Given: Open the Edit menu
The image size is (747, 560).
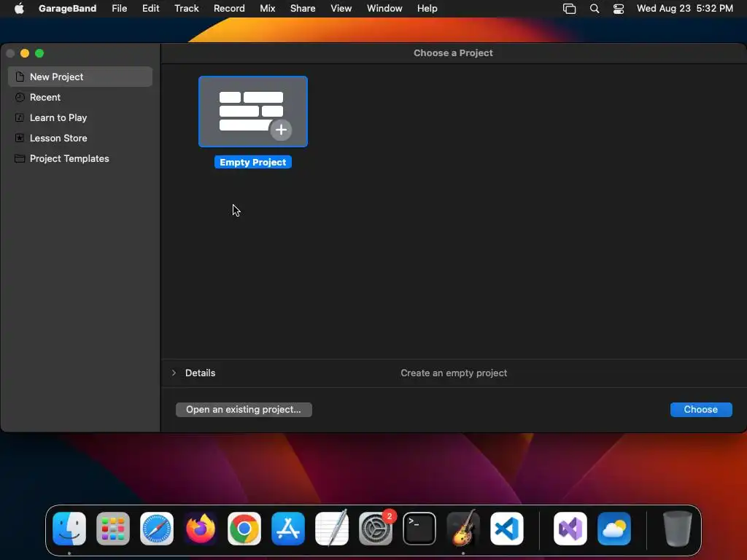Looking at the screenshot, I should (150, 8).
